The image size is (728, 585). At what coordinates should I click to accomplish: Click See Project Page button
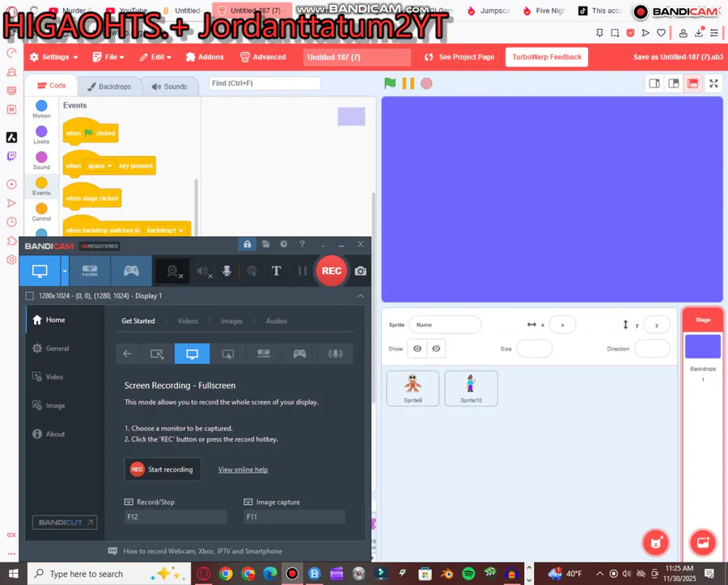click(459, 57)
